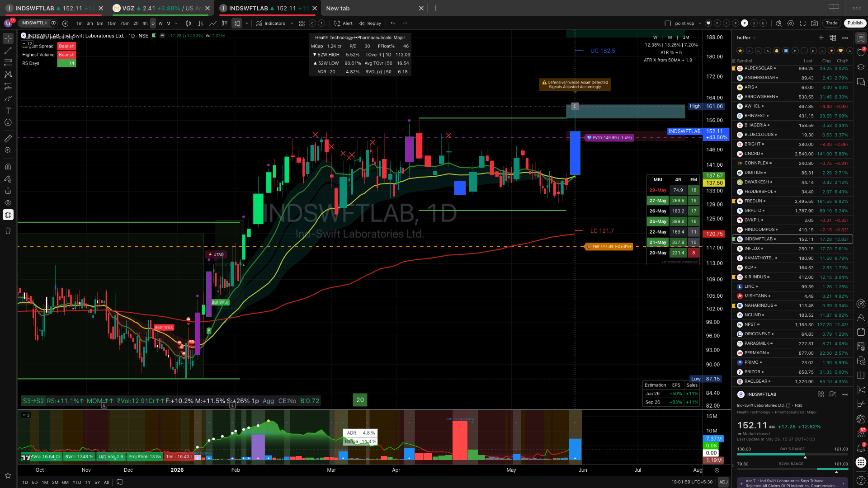Open the symbol details grid icon for INDSWFTLAB

[x=821, y=394]
